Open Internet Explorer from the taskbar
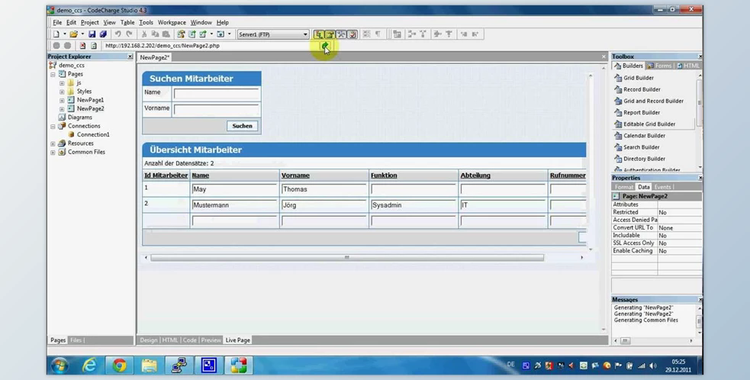 click(89, 366)
